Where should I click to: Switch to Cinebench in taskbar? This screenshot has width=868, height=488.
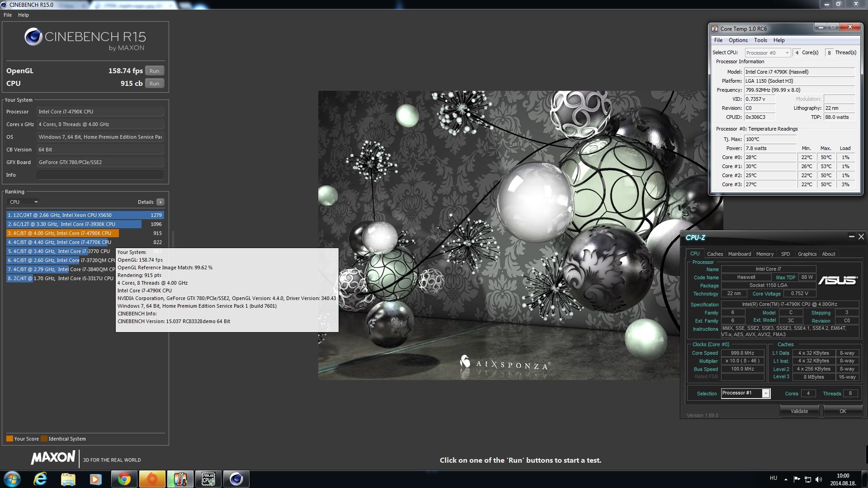(236, 479)
